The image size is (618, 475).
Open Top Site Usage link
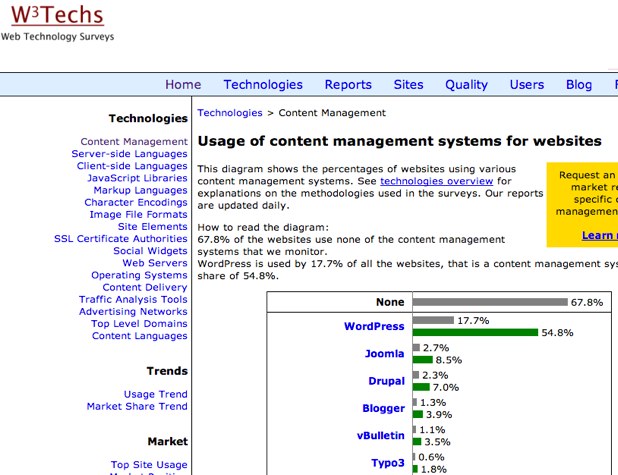coord(149,465)
